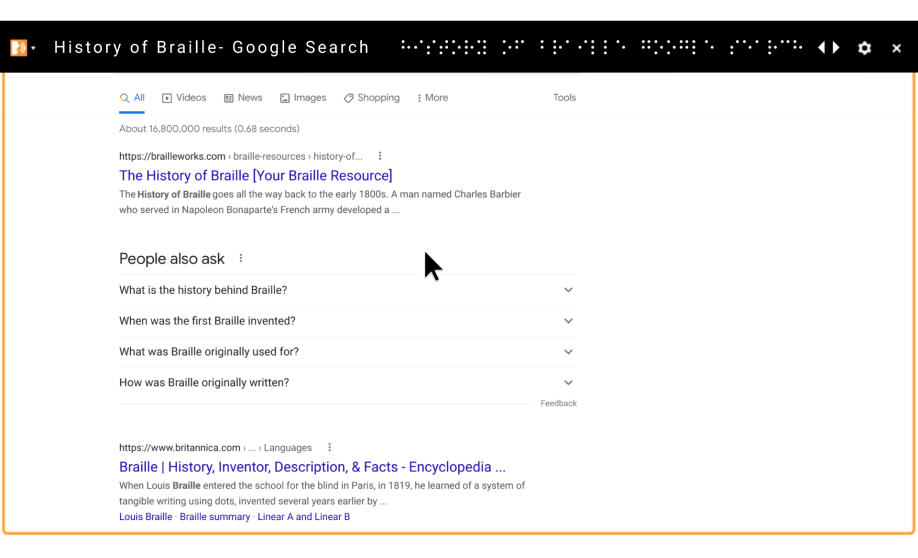
Task: Click the britannica.com URL breadcrumb
Action: pos(215,448)
